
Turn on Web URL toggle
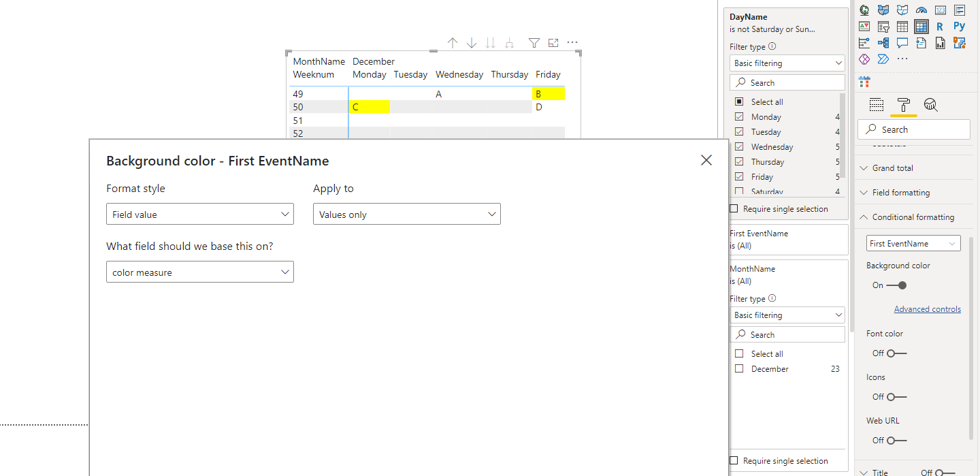click(x=896, y=441)
